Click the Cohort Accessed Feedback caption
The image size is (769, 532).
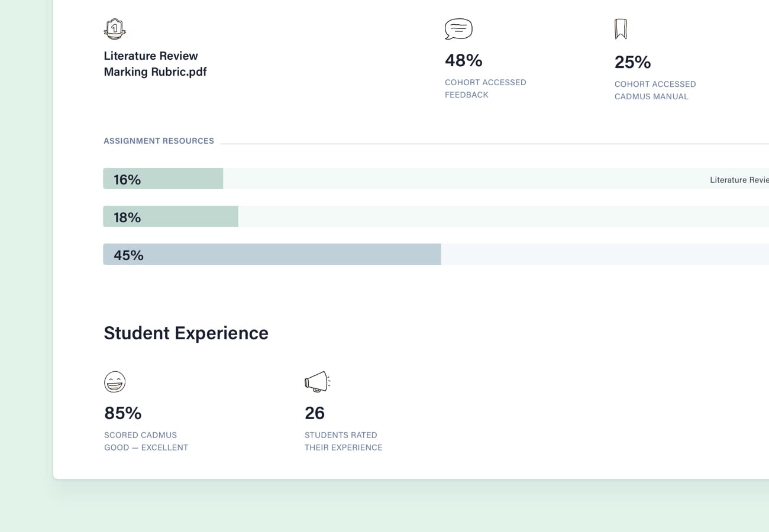pyautogui.click(x=485, y=89)
